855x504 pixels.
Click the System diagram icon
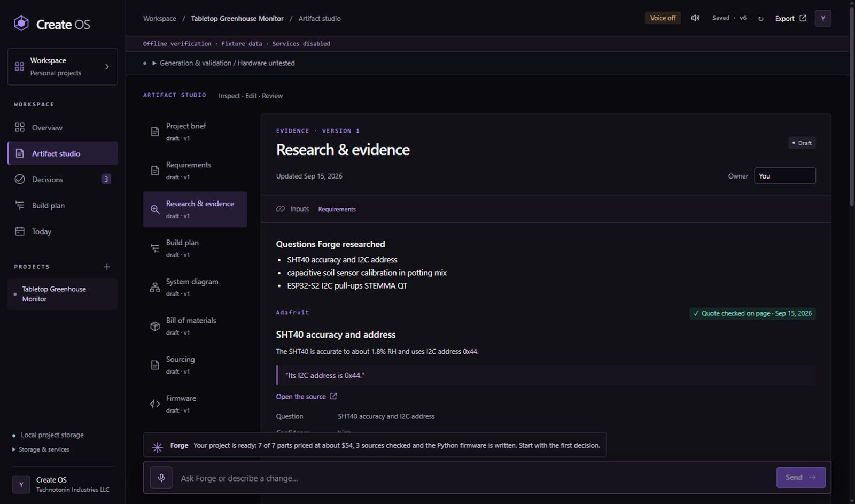(x=155, y=288)
